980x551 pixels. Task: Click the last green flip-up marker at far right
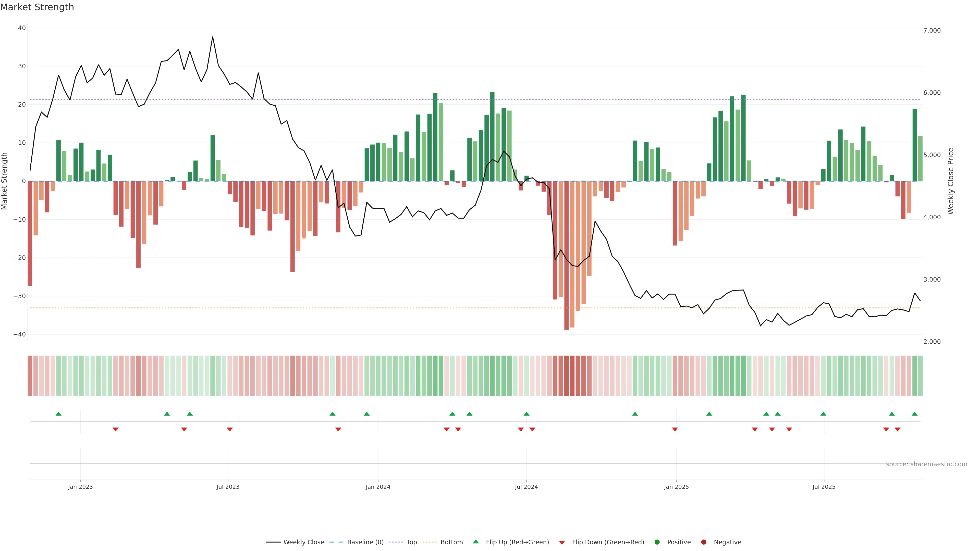(x=915, y=414)
